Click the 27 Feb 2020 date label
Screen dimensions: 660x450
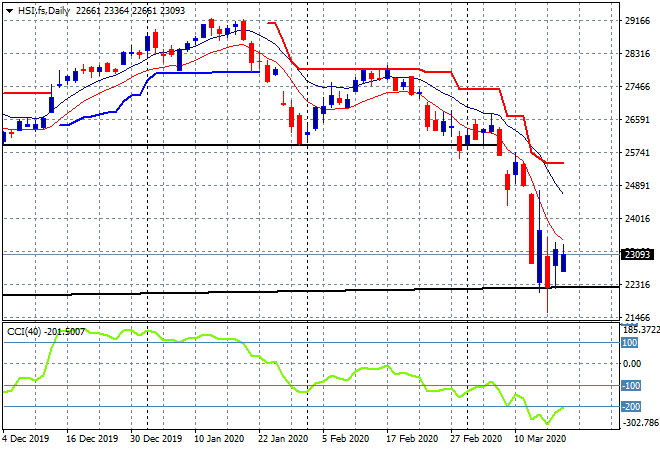[x=476, y=439]
